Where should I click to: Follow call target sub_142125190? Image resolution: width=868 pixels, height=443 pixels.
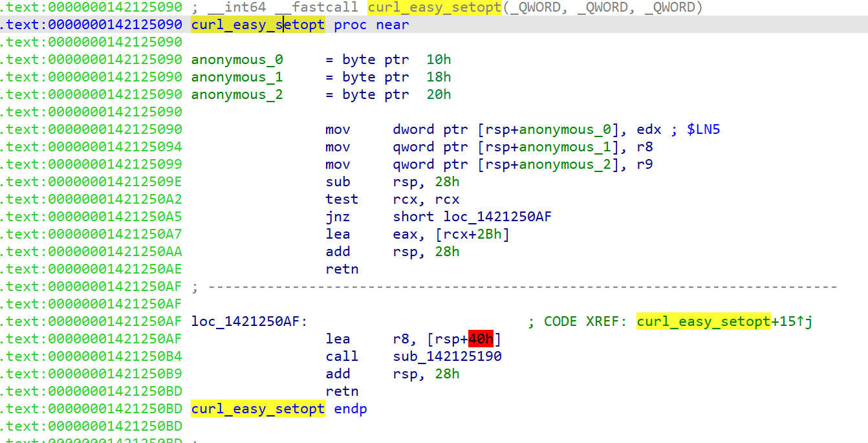[x=448, y=356]
